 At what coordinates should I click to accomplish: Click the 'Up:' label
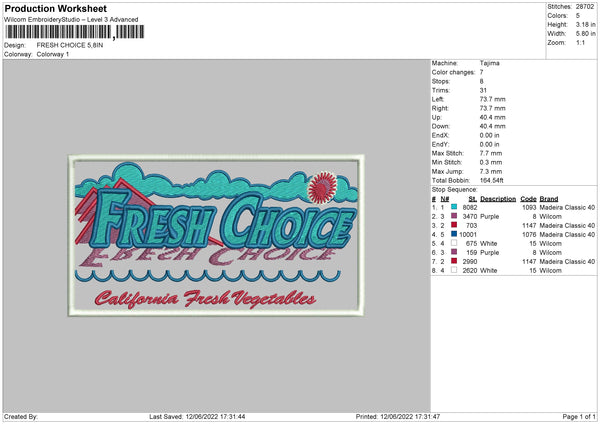click(437, 117)
